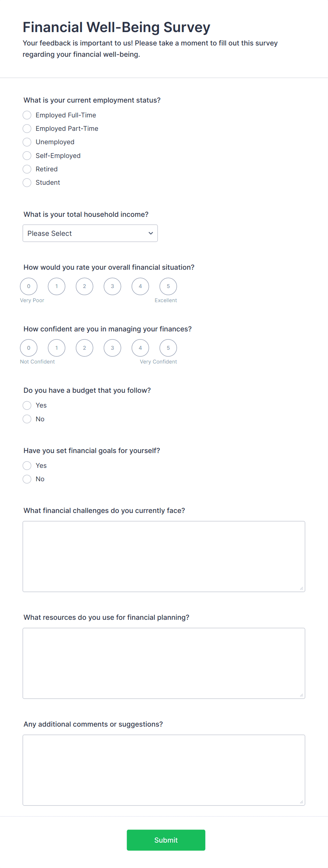The width and height of the screenshot is (328, 868).
Task: Choose the Unemployed employment status
Action: click(27, 142)
